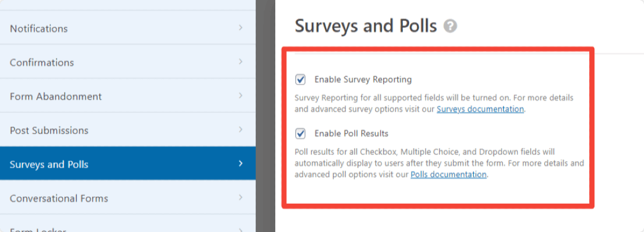Click the Confirmations row chevron arrow
The image size is (644, 232).
(241, 62)
